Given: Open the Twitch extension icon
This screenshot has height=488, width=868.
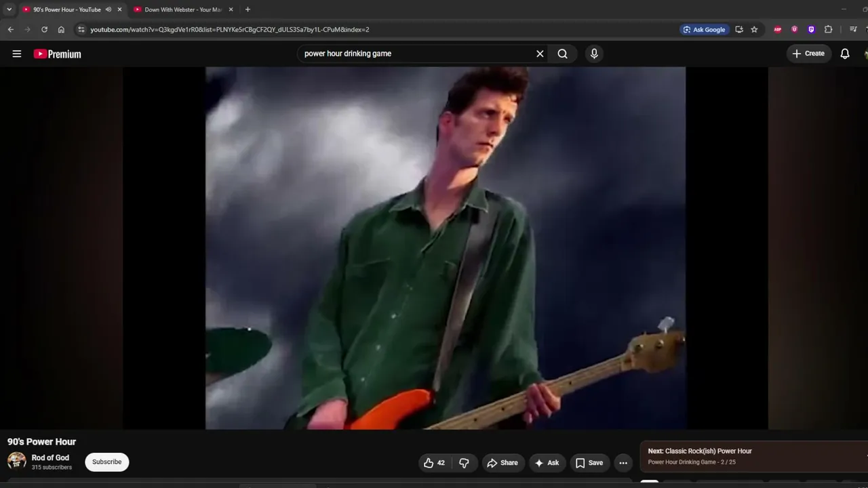Looking at the screenshot, I should point(811,30).
